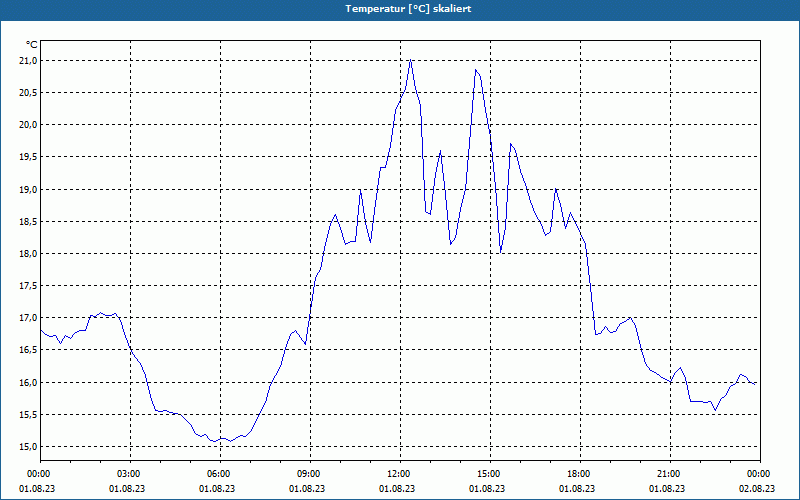
Task: Select the 03:00 time axis label
Action: (127, 474)
